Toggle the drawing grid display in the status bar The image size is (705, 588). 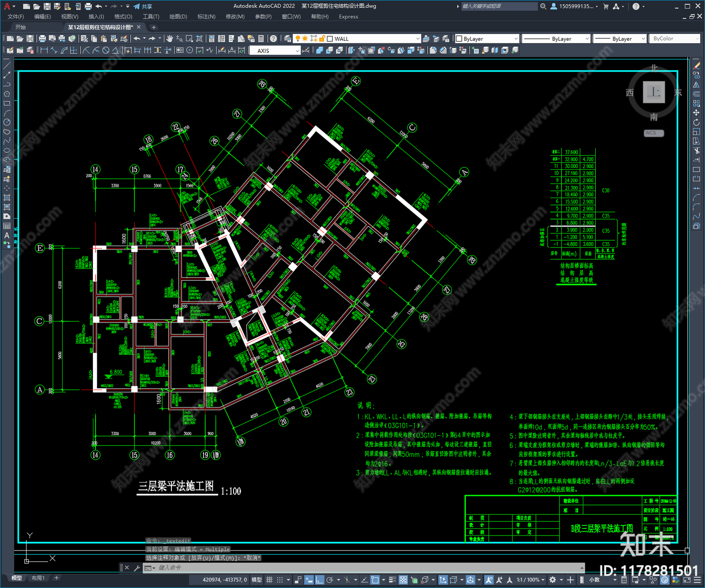click(269, 580)
